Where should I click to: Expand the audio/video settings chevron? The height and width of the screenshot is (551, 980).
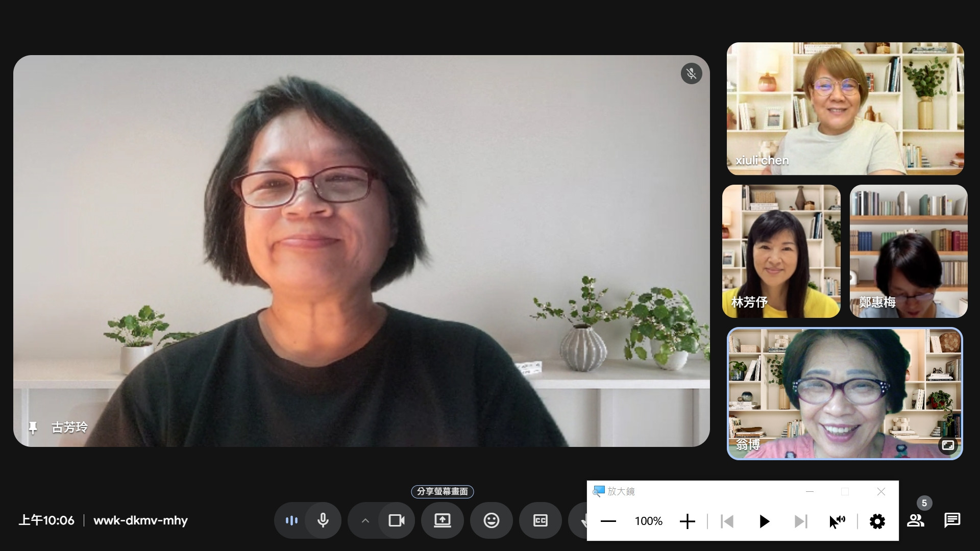pos(365,520)
